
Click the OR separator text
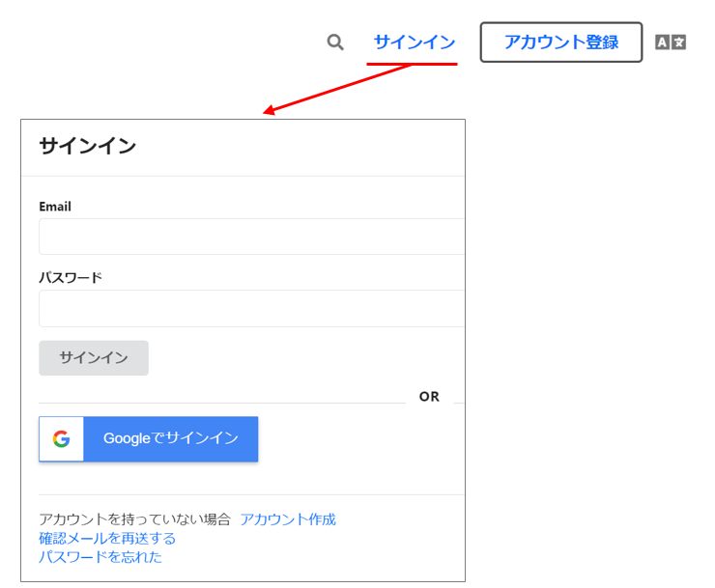click(x=429, y=397)
